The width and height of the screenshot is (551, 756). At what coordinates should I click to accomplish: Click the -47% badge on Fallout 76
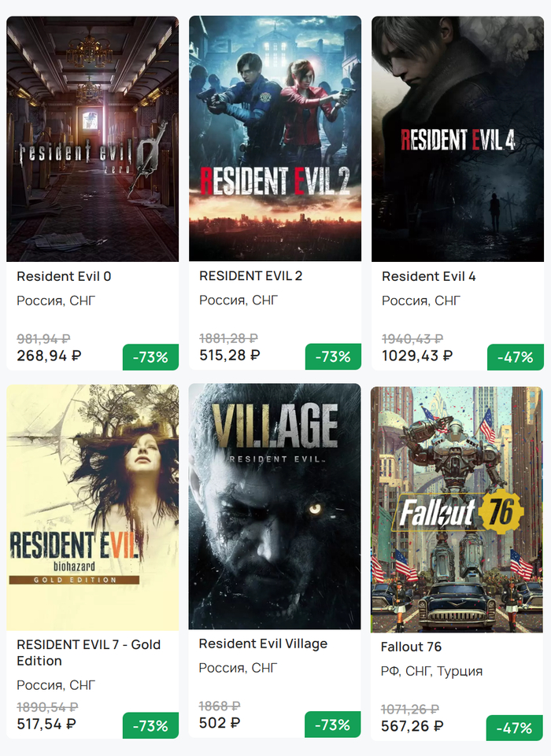[x=515, y=728]
